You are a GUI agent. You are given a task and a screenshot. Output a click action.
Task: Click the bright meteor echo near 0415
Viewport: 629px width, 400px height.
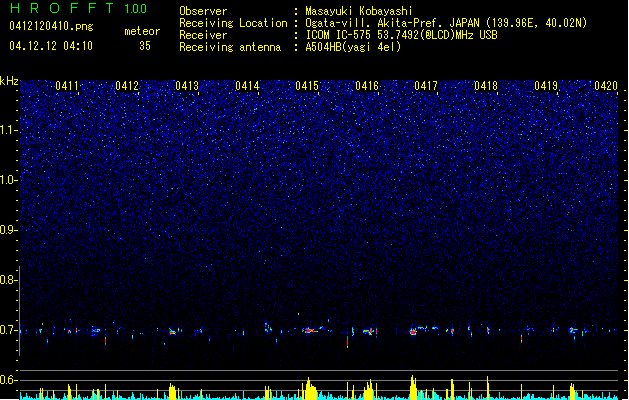[x=310, y=331]
